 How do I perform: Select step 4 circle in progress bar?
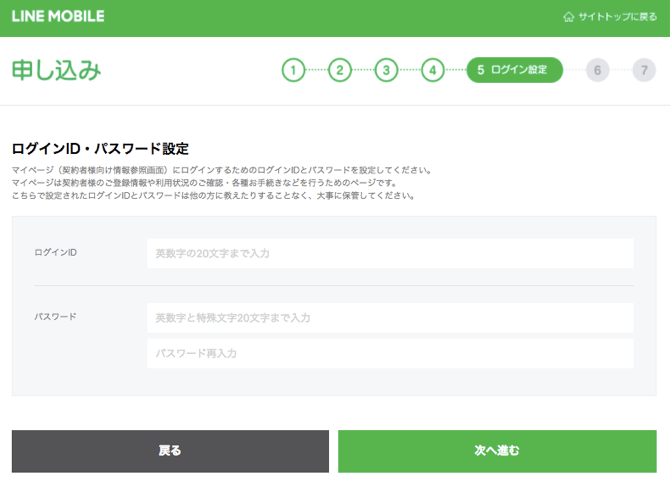(x=433, y=70)
